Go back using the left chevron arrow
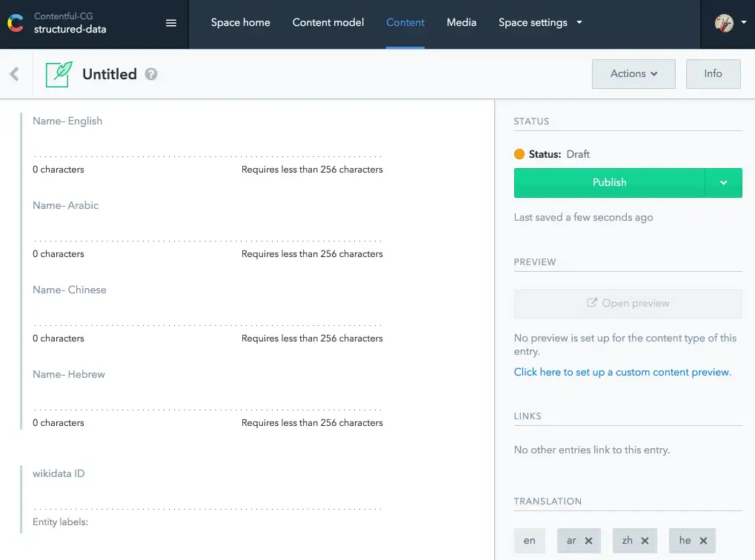This screenshot has width=755, height=560. coord(14,73)
